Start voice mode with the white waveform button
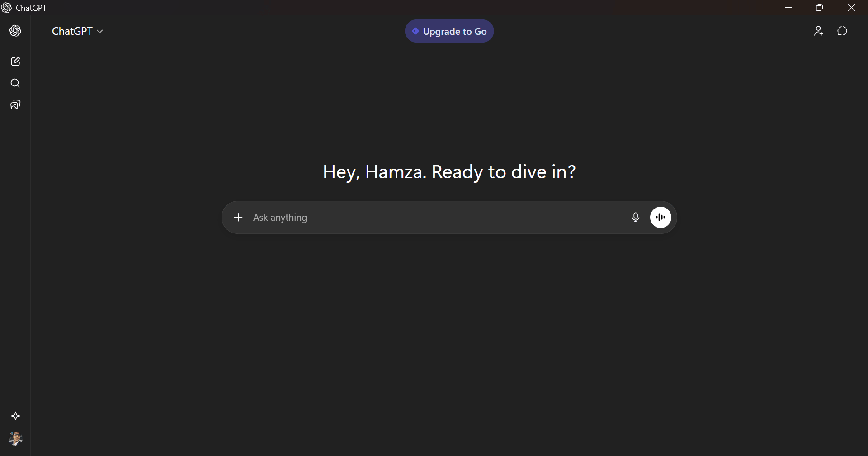The width and height of the screenshot is (868, 456). [660, 218]
